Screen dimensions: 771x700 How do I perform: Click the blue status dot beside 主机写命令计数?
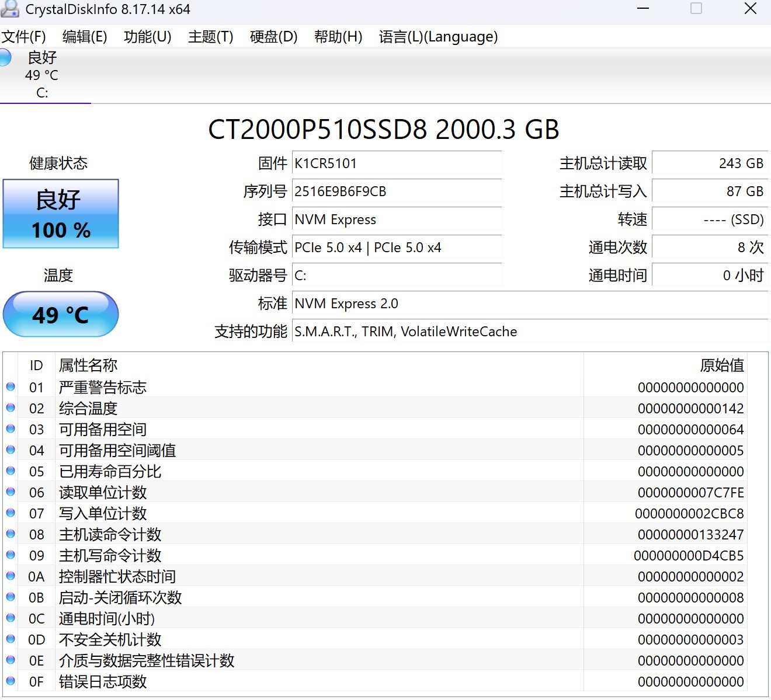click(x=10, y=555)
